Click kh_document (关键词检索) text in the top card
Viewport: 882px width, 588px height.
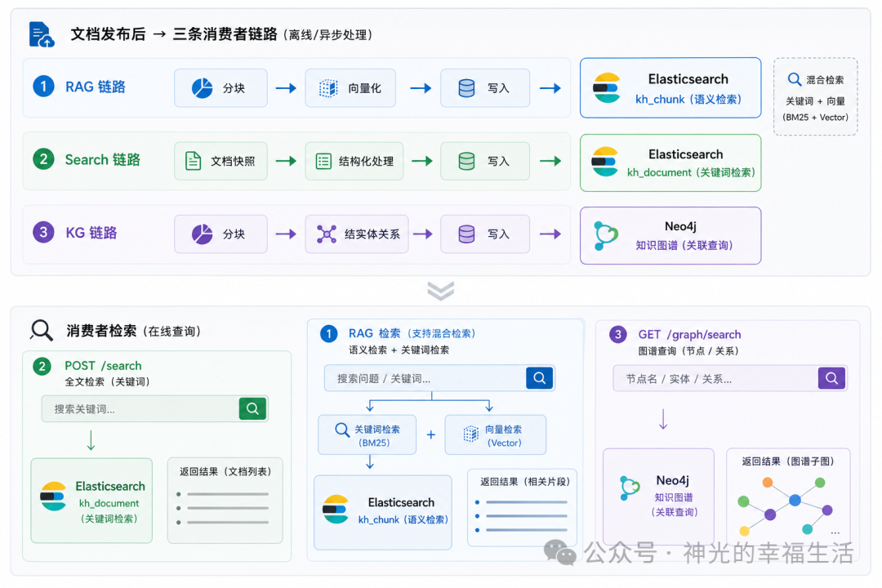(692, 173)
